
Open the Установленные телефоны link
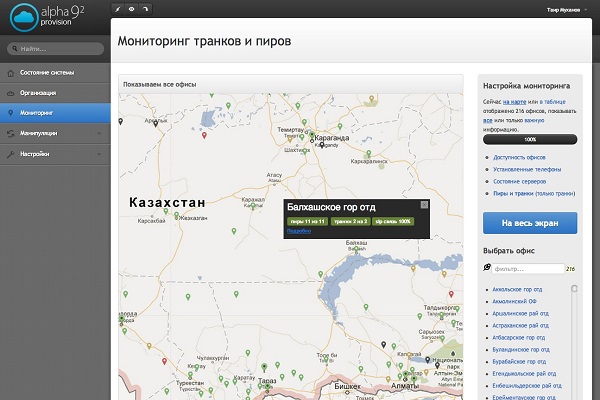[527, 169]
